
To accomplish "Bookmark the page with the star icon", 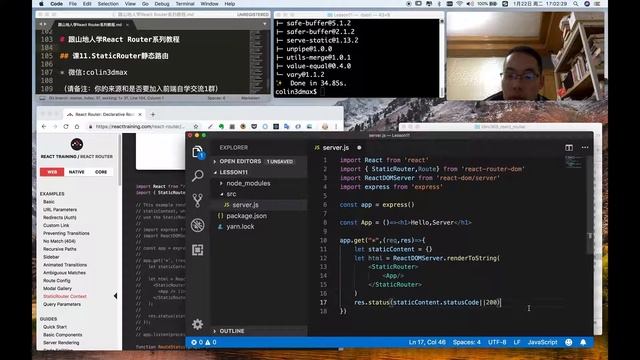I will pos(196,127).
